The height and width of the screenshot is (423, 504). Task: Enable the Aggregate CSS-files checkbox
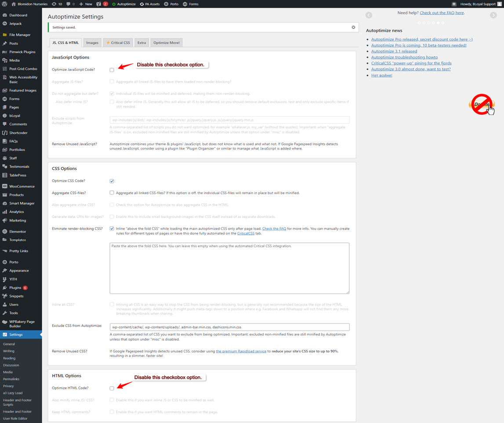[x=112, y=193]
